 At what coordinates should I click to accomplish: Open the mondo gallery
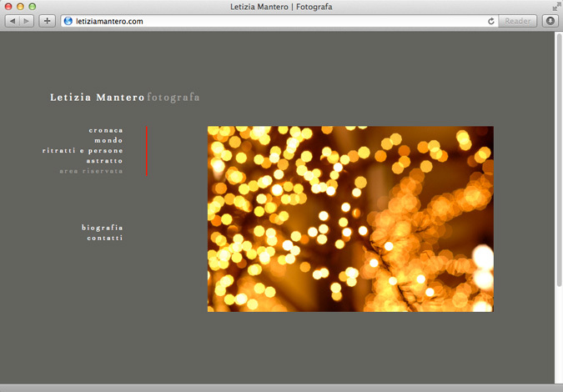coord(108,140)
